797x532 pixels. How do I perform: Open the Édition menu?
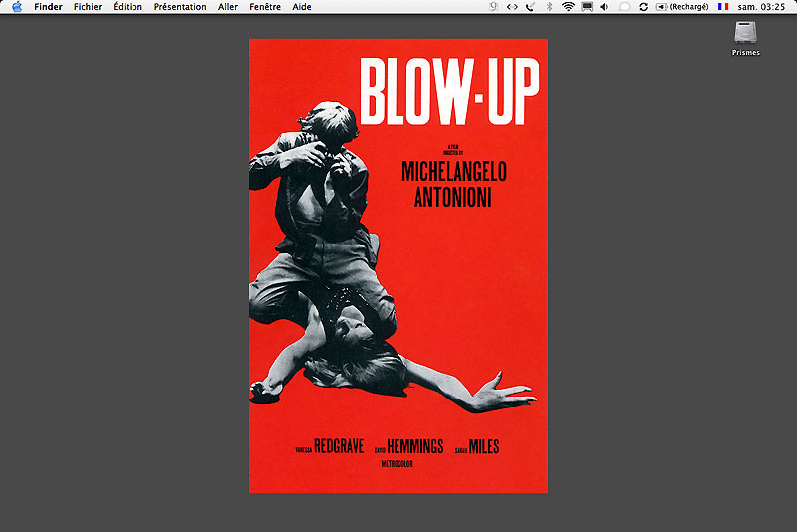(x=128, y=7)
